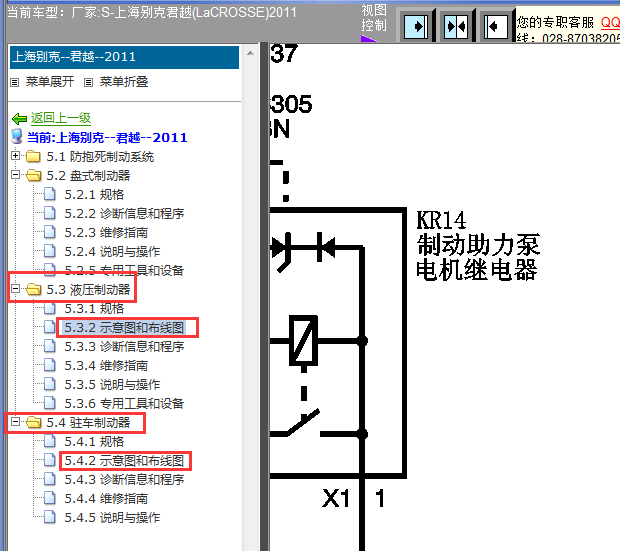Open 5.2.2 诊断信息和程序
The height and width of the screenshot is (551, 620).
click(x=124, y=214)
